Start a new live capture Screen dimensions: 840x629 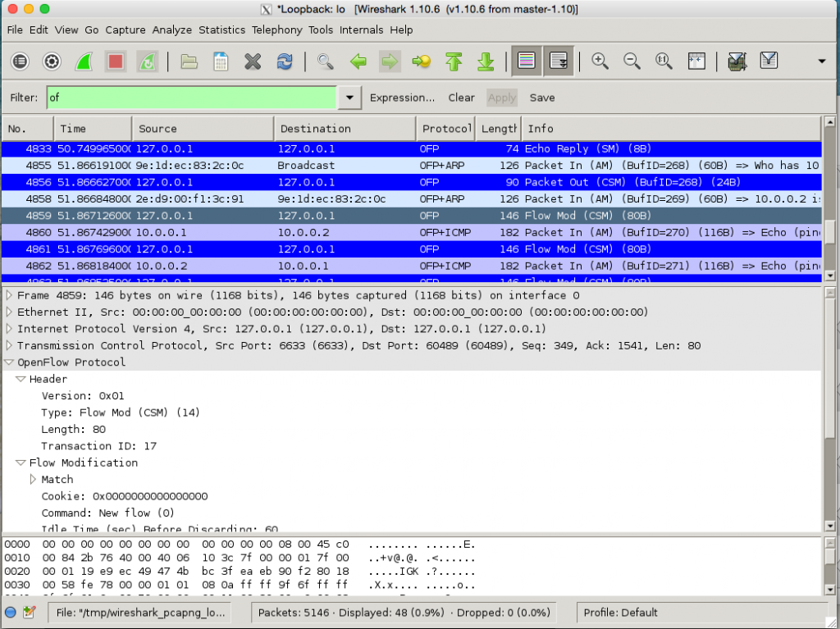(83, 61)
